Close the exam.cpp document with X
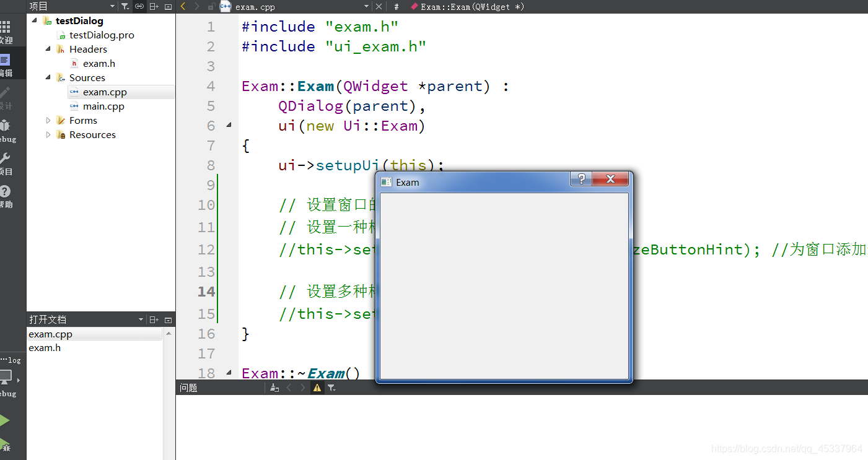Image resolution: width=868 pixels, height=460 pixels. pos(379,6)
